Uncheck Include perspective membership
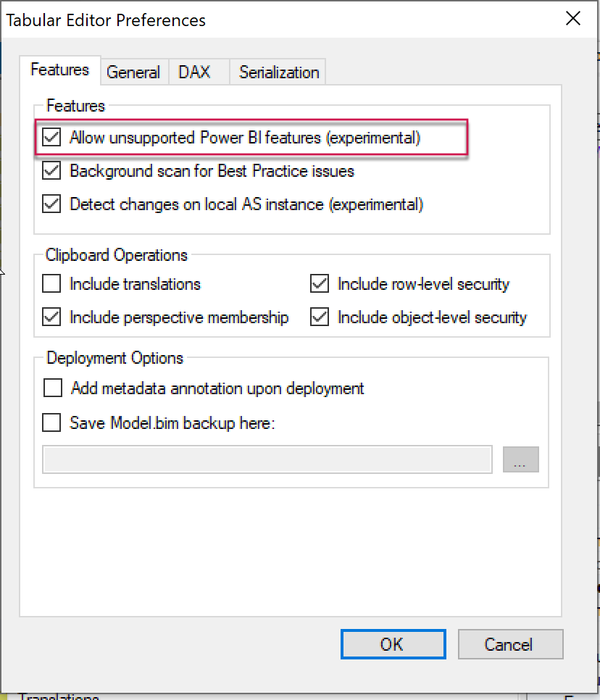Viewport: 600px width, 700px height. point(51,317)
